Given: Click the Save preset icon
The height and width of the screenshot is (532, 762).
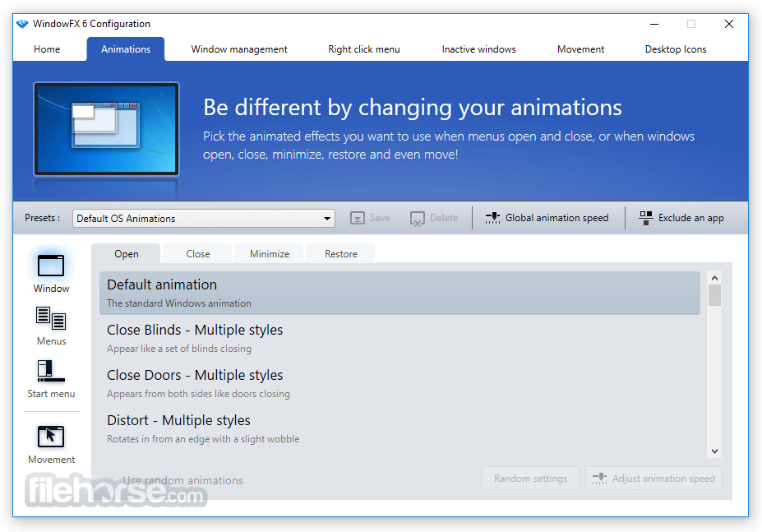Looking at the screenshot, I should [x=358, y=219].
